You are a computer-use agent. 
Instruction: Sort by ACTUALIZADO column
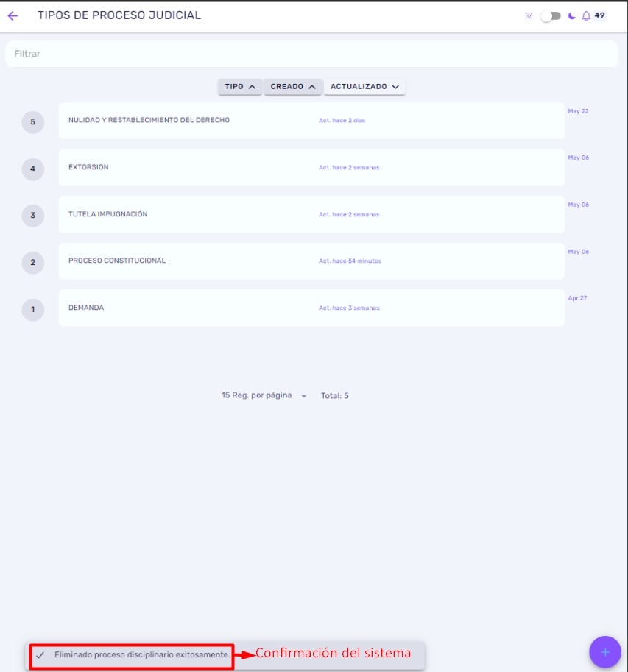(x=364, y=87)
